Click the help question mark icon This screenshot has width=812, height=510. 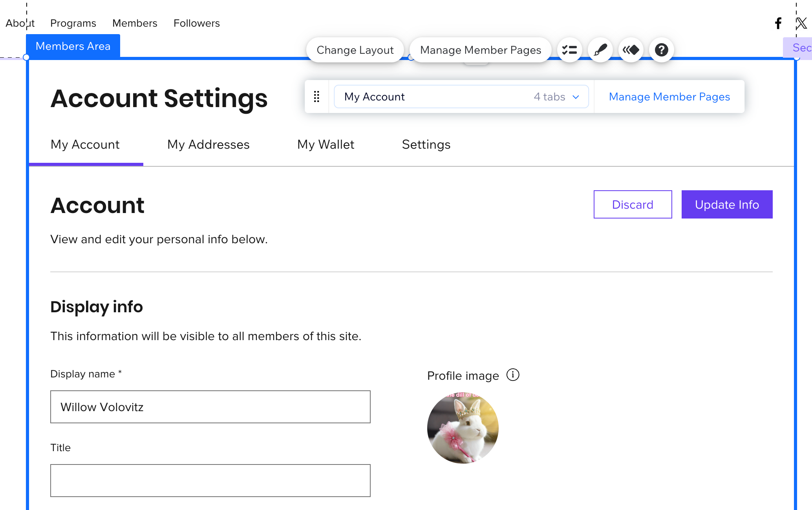661,50
